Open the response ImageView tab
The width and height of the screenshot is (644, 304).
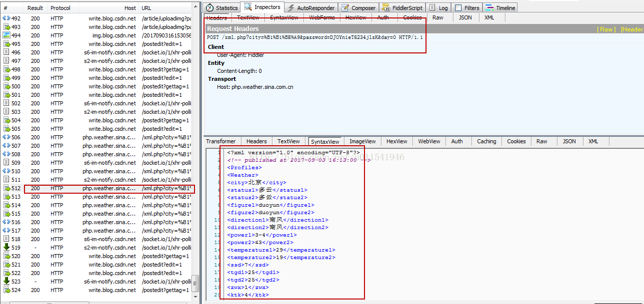coord(362,141)
